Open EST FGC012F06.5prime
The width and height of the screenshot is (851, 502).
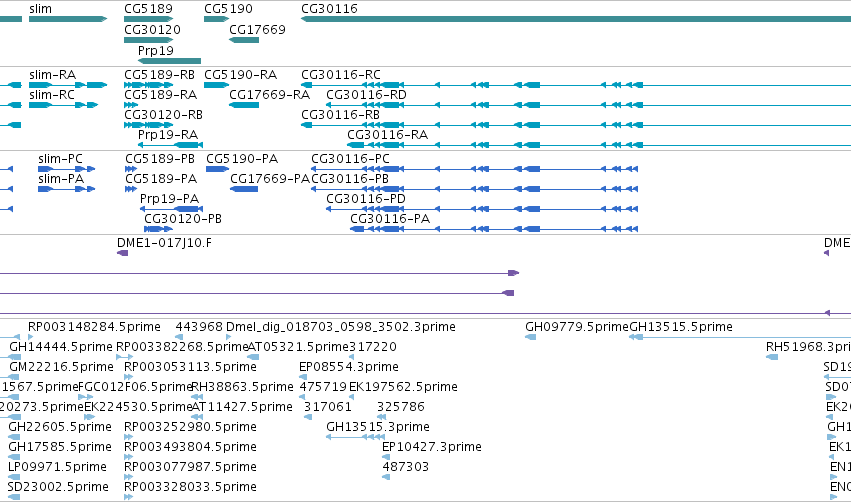(136, 387)
